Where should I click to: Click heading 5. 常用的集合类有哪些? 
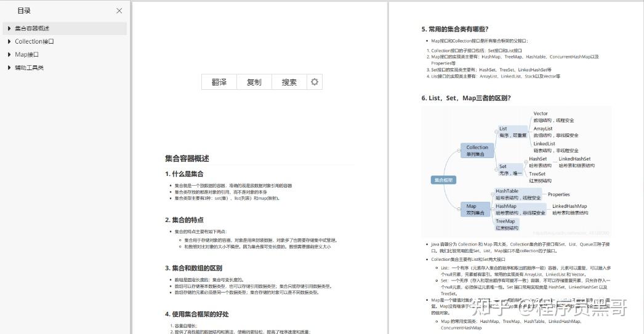(454, 29)
